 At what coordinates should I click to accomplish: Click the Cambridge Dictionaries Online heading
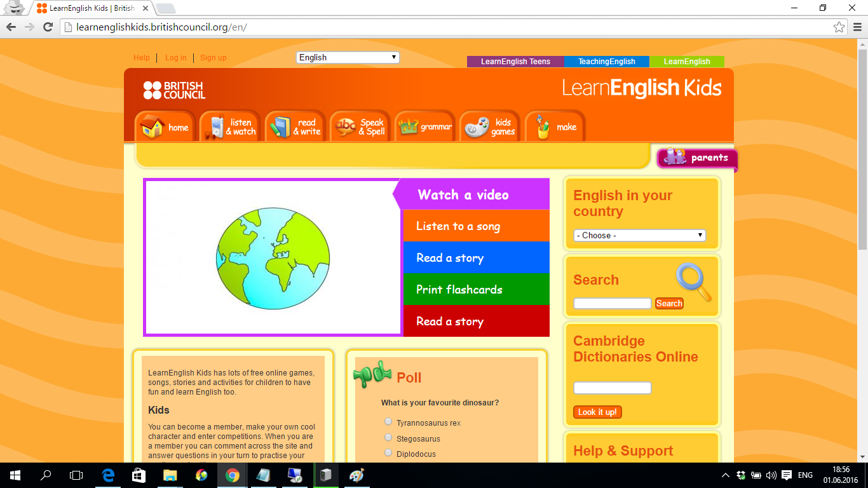635,349
